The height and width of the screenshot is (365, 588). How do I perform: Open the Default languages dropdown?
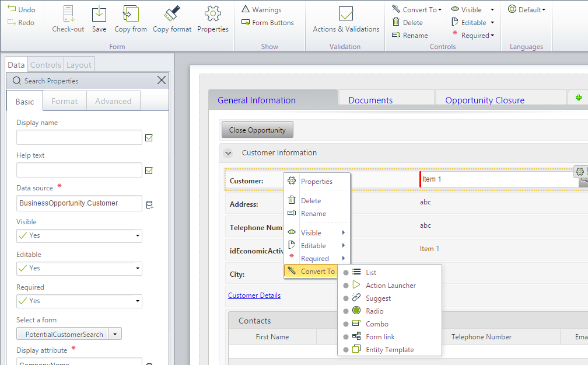pos(526,9)
